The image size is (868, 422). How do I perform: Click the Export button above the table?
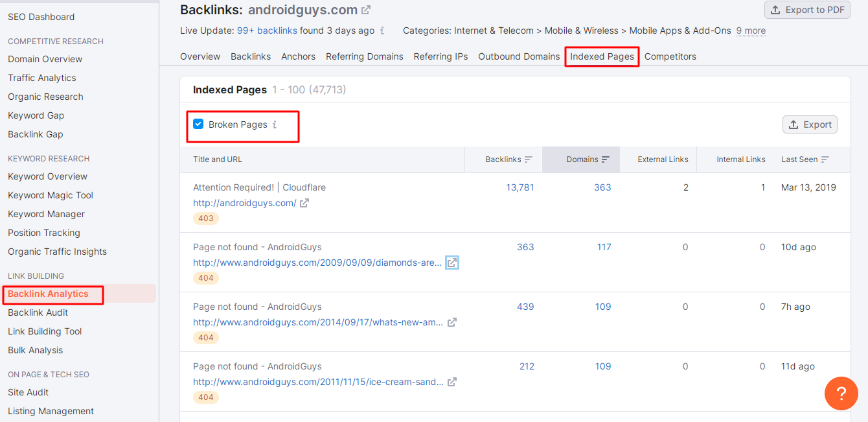click(x=810, y=124)
